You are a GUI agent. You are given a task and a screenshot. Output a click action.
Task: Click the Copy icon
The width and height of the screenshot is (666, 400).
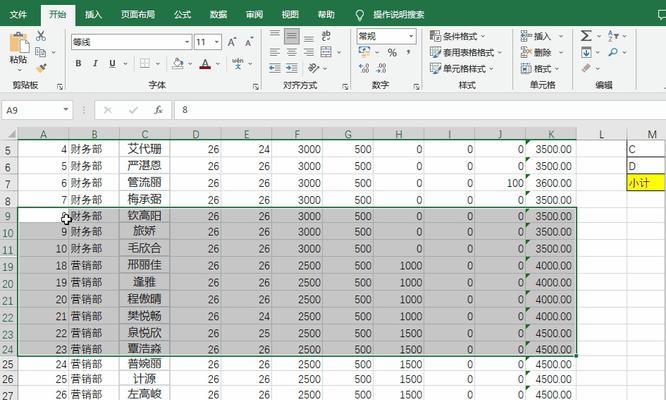41,52
